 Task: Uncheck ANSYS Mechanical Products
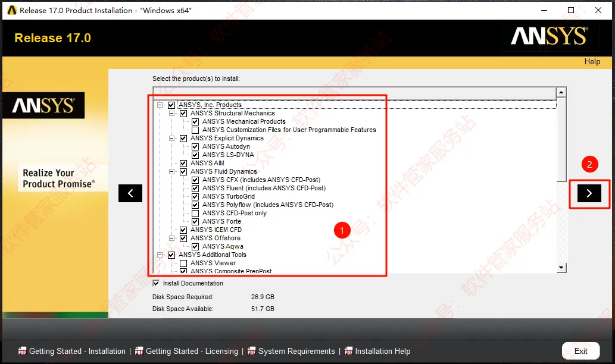[195, 122]
